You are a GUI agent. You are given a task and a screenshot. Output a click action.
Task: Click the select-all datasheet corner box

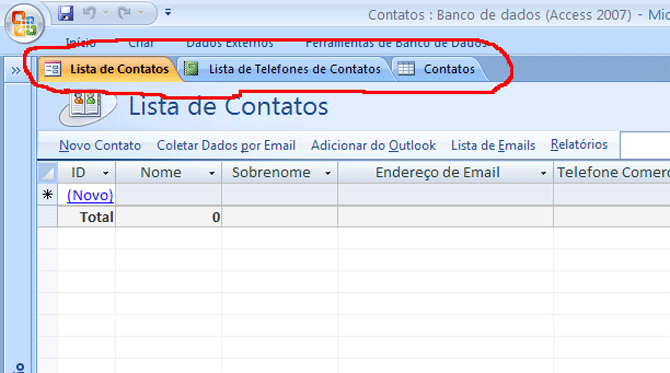(47, 173)
